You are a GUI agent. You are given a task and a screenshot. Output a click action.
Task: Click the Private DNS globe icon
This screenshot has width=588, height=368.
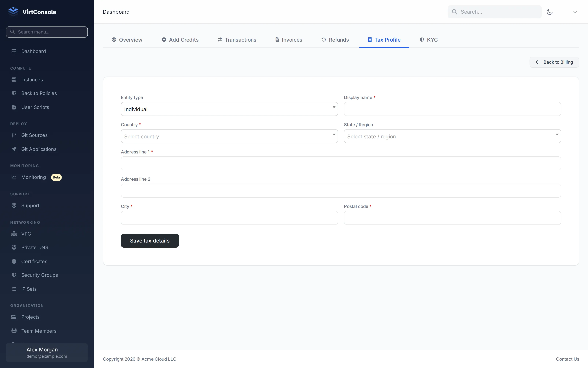click(14, 247)
